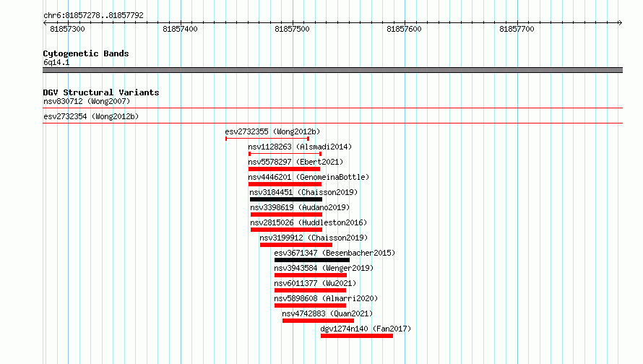Click the red bar under nsv6011377
Viewport: 643px width, 364px height.
point(311,290)
